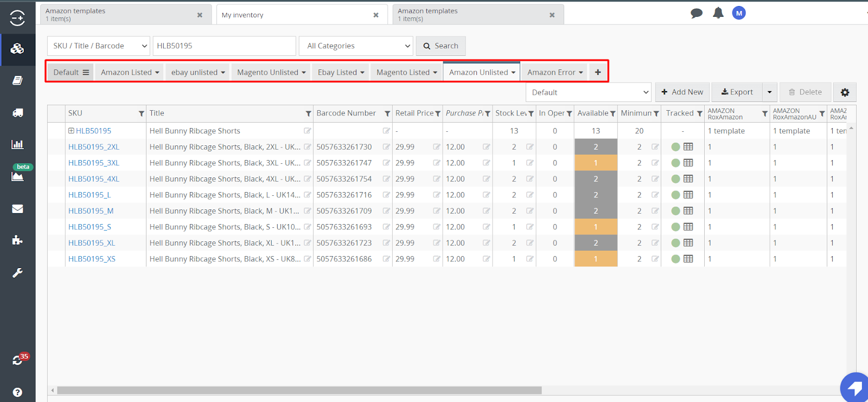868x402 pixels.
Task: Toggle tracked indicator for HLB50195_XL
Action: click(x=675, y=243)
